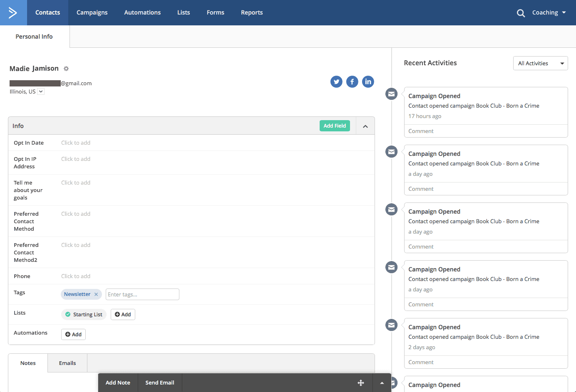Click the envelope icon on the top activity
The width and height of the screenshot is (576, 392).
[391, 94]
